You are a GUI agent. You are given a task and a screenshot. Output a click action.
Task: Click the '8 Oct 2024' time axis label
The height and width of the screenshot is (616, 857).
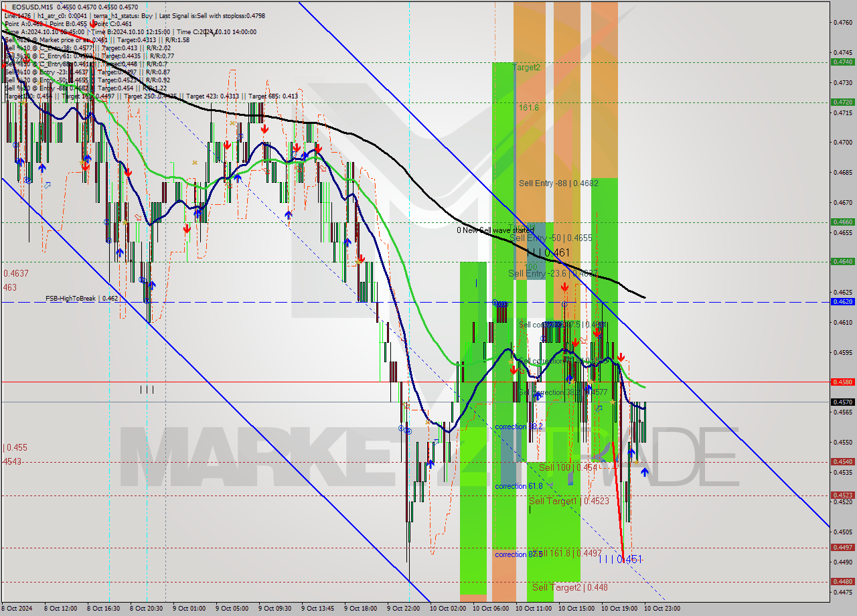pyautogui.click(x=18, y=609)
